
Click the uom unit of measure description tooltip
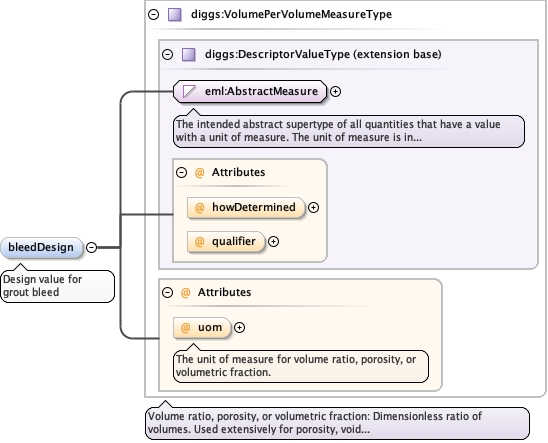[x=301, y=366]
